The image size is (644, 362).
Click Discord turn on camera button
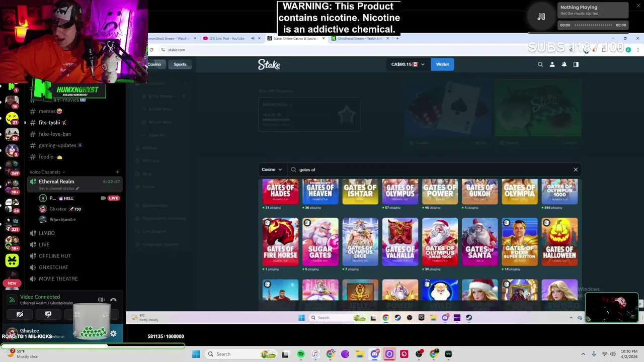point(20,314)
